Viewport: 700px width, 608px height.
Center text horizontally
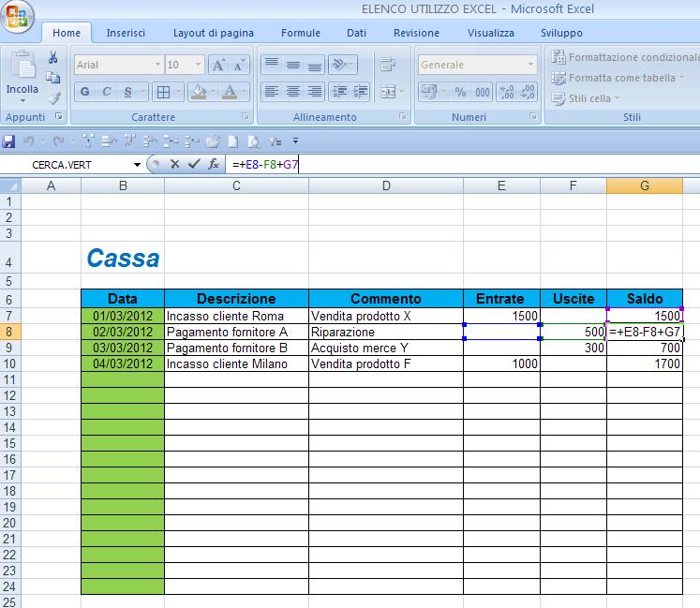[293, 92]
